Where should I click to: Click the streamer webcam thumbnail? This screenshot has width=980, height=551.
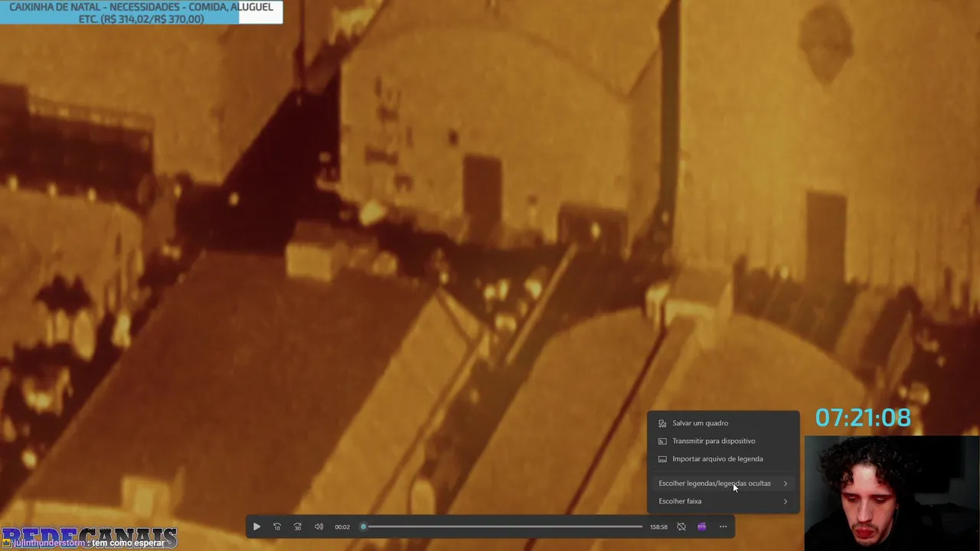(892, 494)
